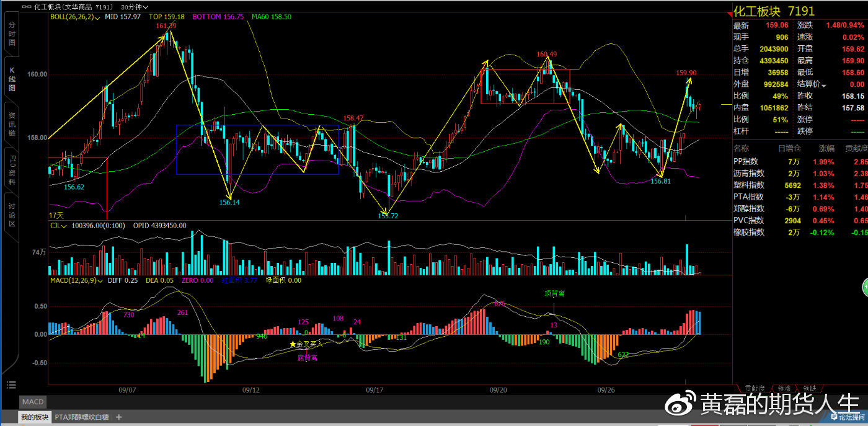Open the 30分钟 period dropdown
The height and width of the screenshot is (426, 868).
(x=135, y=6)
